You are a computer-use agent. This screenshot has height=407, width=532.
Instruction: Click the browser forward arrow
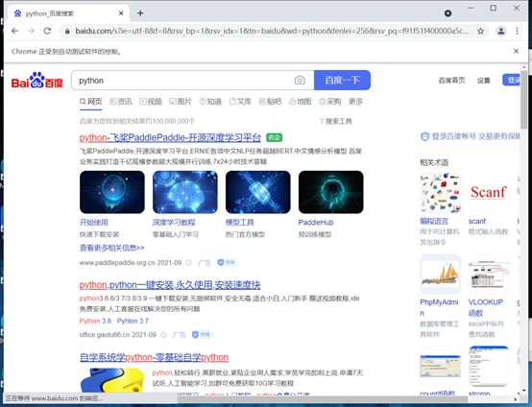[31, 31]
